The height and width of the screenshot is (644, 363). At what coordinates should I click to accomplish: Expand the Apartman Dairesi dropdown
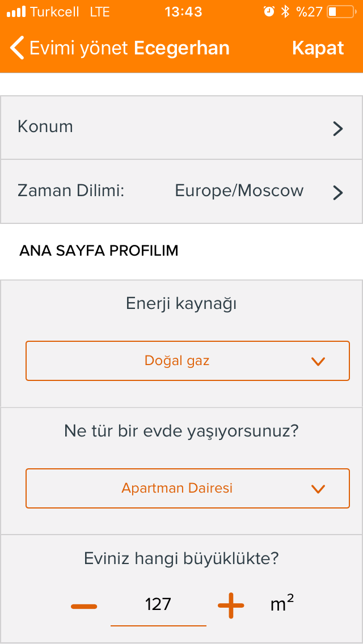[x=188, y=488]
